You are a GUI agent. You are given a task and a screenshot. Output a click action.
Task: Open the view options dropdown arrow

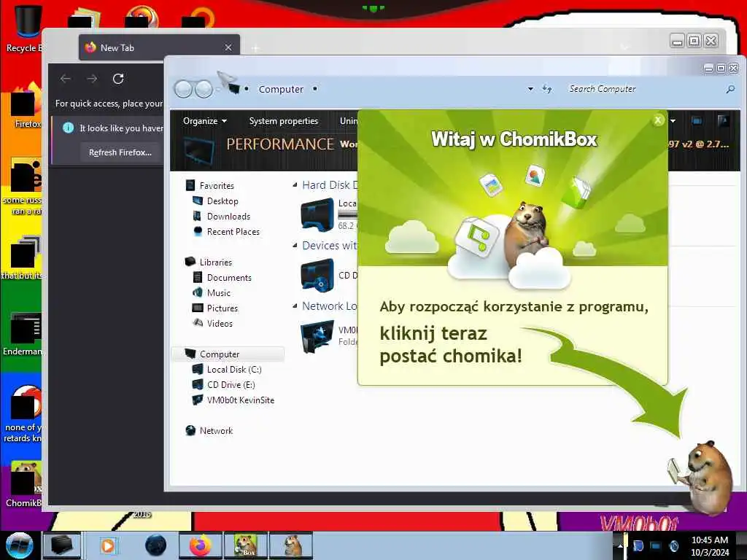(673, 121)
